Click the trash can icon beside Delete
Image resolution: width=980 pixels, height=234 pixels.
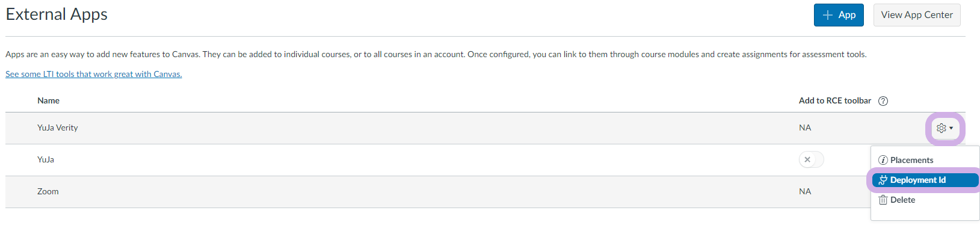pyautogui.click(x=883, y=200)
